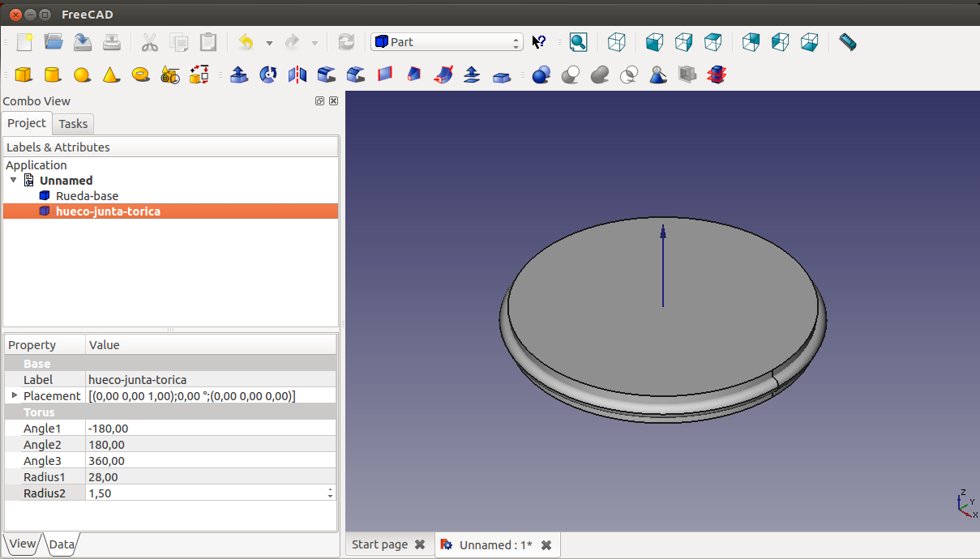Select Rueda-base in the tree
The width and height of the screenshot is (980, 559).
click(87, 196)
